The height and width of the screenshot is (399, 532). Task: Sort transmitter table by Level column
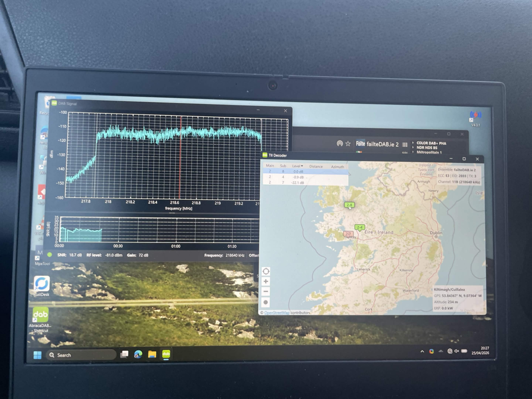[297, 166]
